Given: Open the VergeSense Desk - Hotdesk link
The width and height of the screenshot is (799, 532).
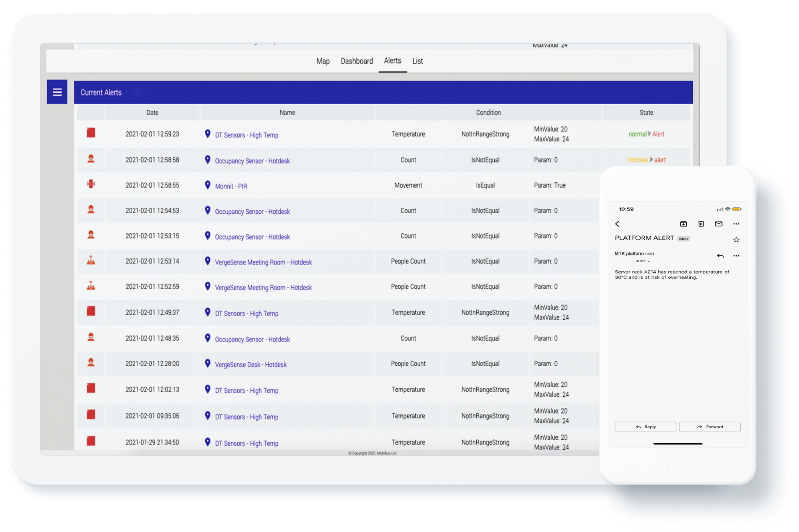Looking at the screenshot, I should click(250, 365).
